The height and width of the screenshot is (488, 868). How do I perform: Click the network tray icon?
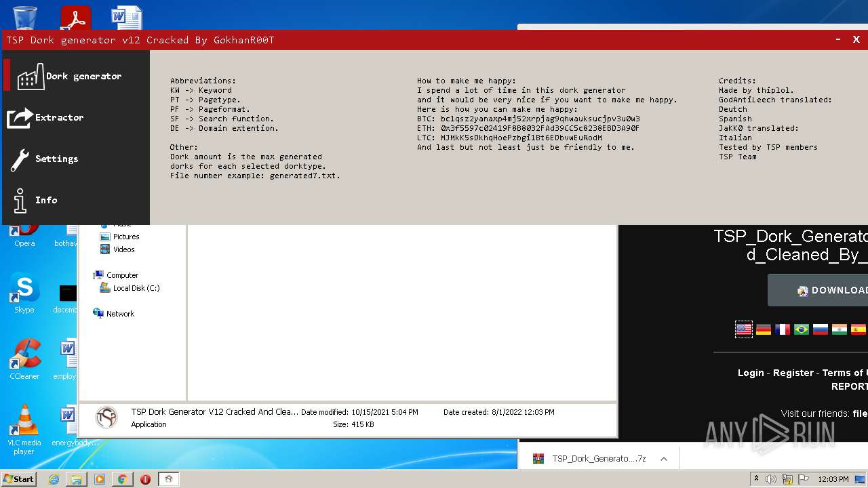787,479
